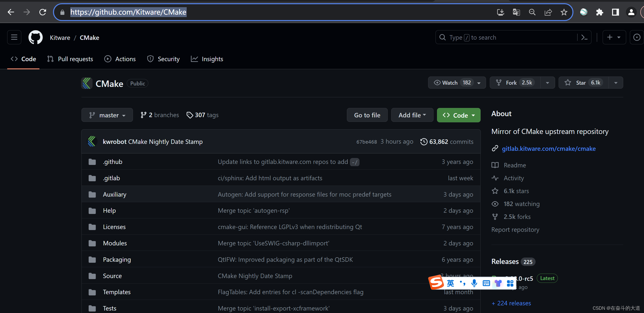The image size is (644, 313).
Task: Open the browser extensions puzzle icon
Action: 599,12
